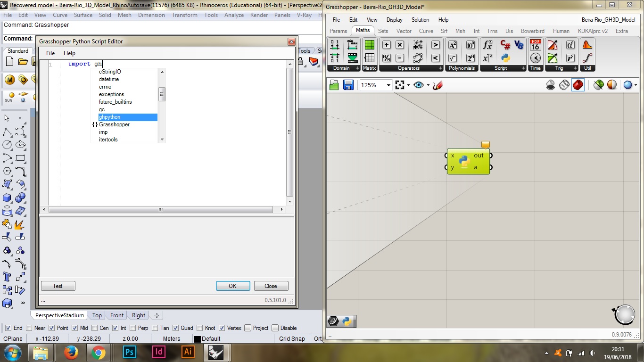Screen dimensions: 644x362
Task: Click OK in the Python Script Editor
Action: coord(232,286)
